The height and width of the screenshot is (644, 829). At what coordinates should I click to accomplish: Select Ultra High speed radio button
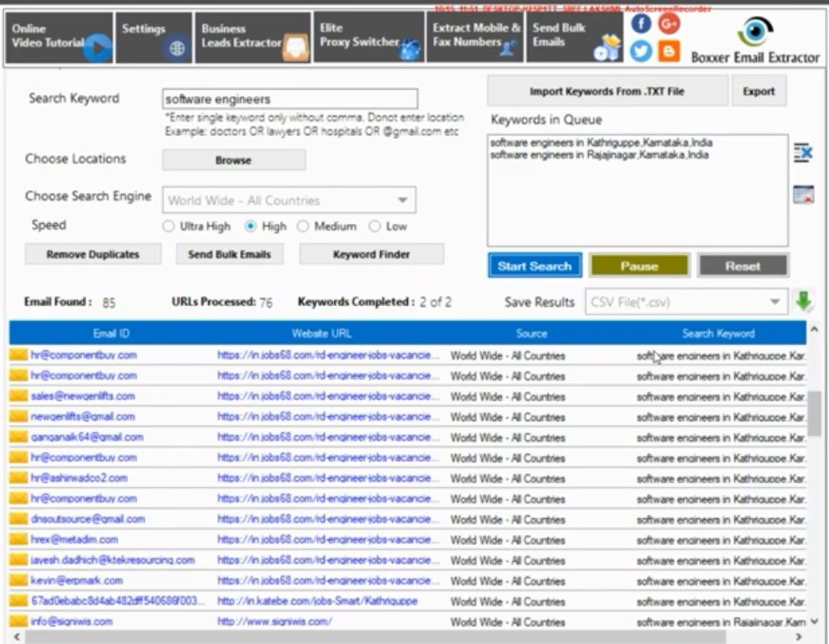pos(169,226)
